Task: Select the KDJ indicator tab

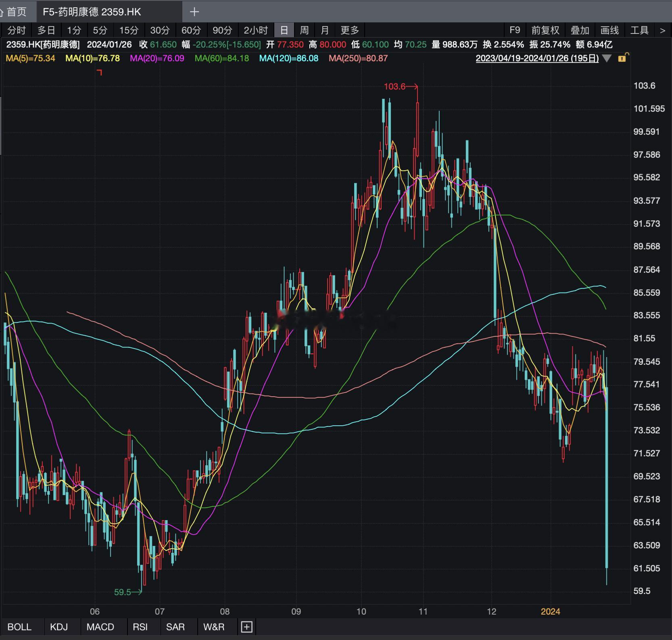Action: click(x=59, y=627)
